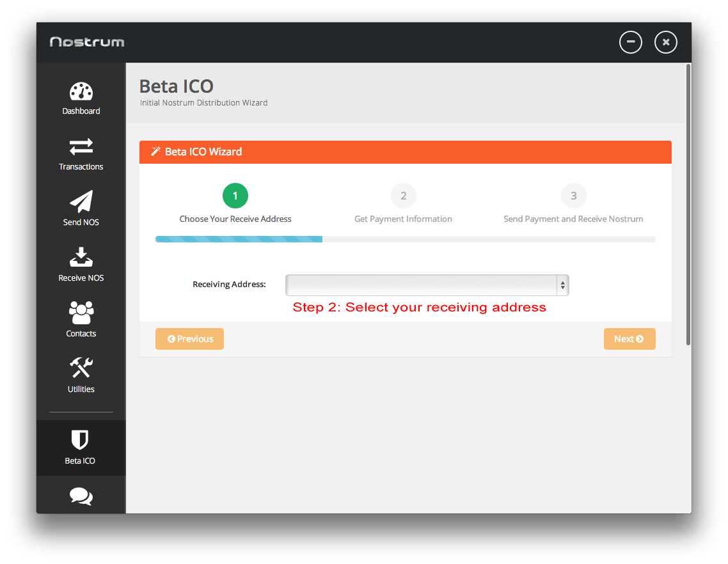Click Send Payment and Receive Nostrum label
This screenshot has height=564, width=728.
tap(573, 219)
